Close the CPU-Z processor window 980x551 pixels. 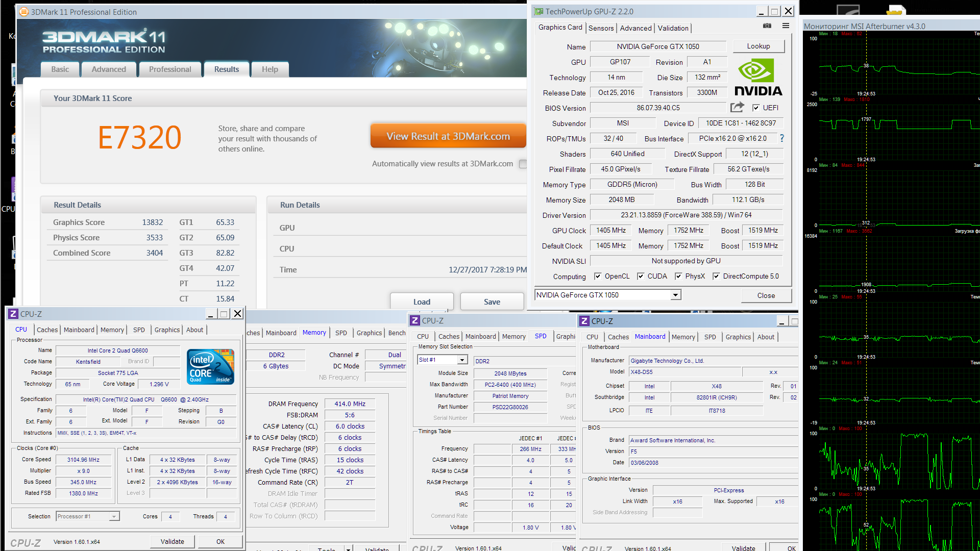pos(238,314)
